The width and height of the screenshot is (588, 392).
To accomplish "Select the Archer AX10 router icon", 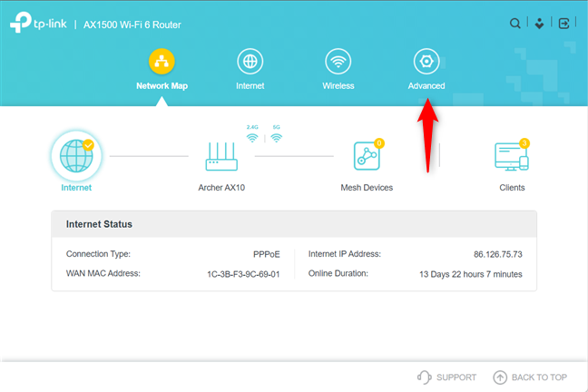I will click(x=221, y=156).
